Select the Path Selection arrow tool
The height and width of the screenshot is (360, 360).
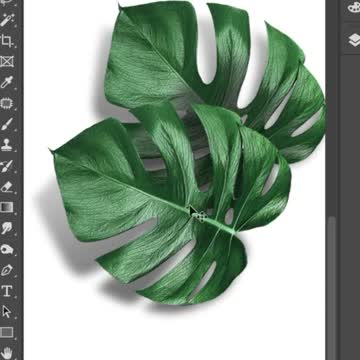coord(7,312)
